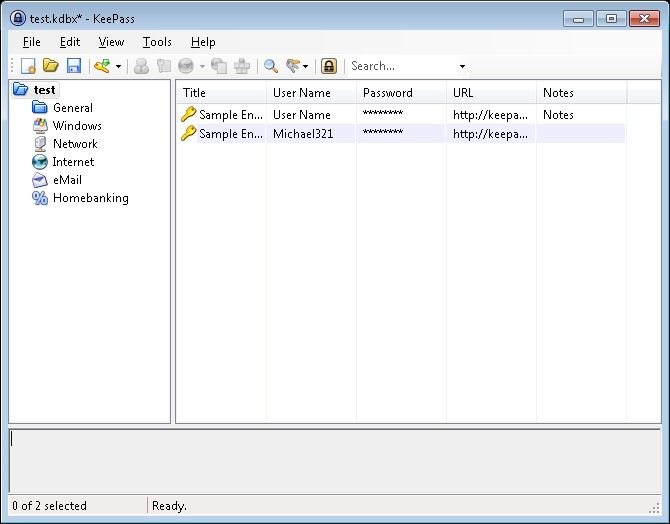Select the General group

(73, 108)
